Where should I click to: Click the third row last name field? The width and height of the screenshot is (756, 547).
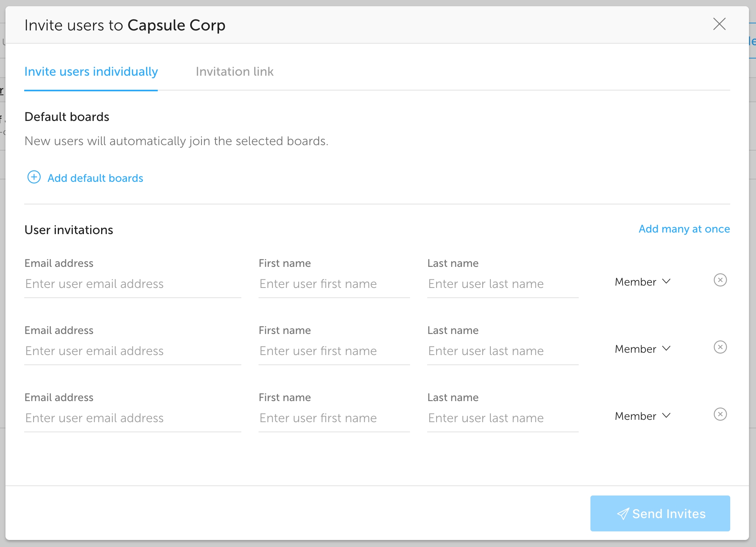[503, 418]
